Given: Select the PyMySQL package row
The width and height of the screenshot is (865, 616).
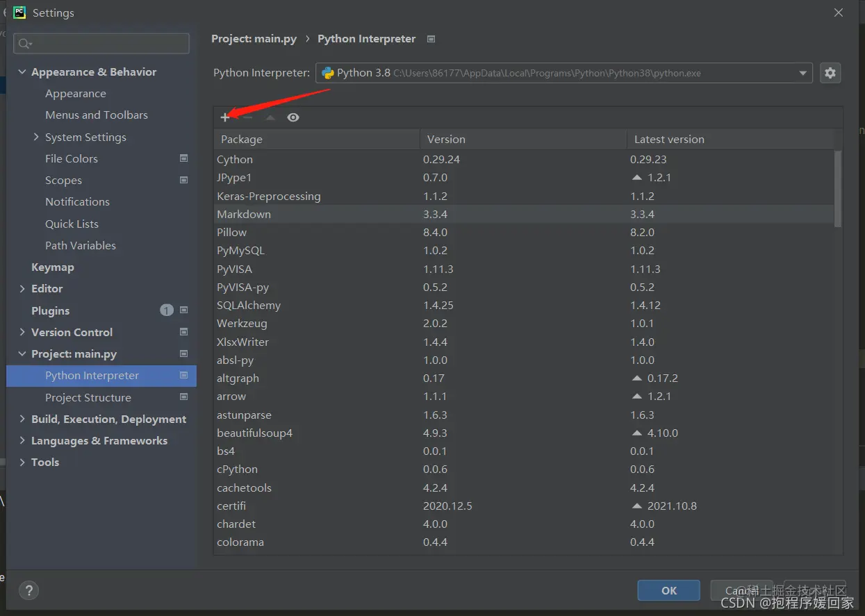Looking at the screenshot, I should tap(525, 250).
